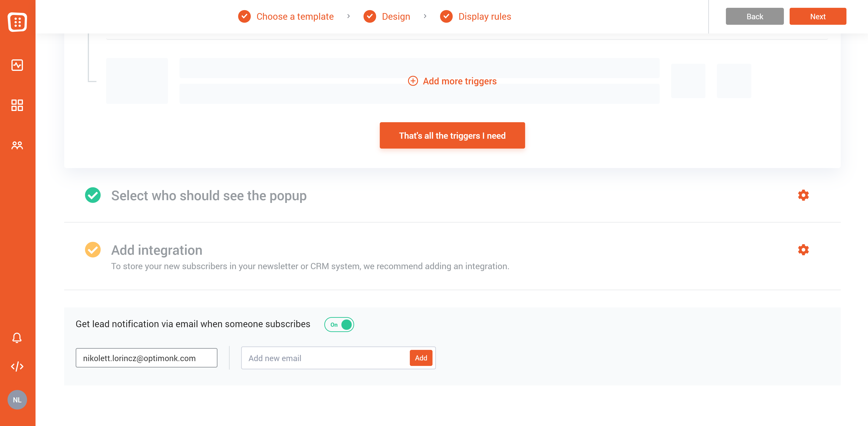Image resolution: width=868 pixels, height=426 pixels.
Task: Open the notifications bell icon
Action: (17, 338)
